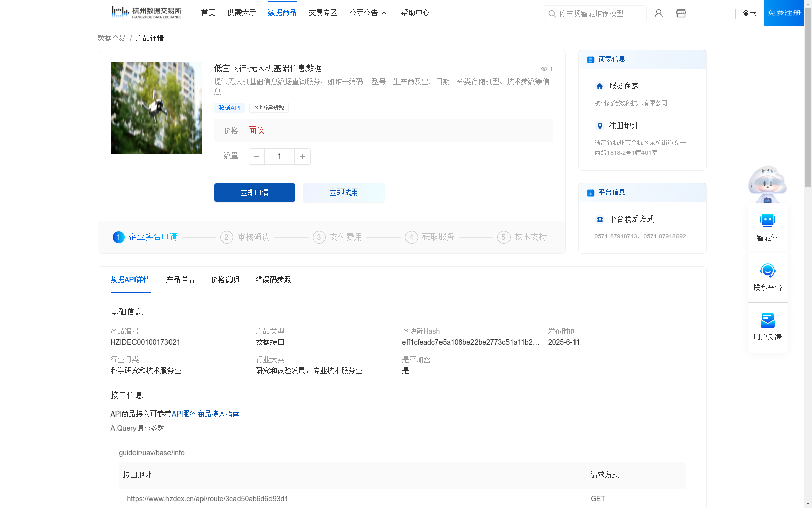Open the shop cart icon in header
This screenshot has width=812, height=508.
coord(681,13)
